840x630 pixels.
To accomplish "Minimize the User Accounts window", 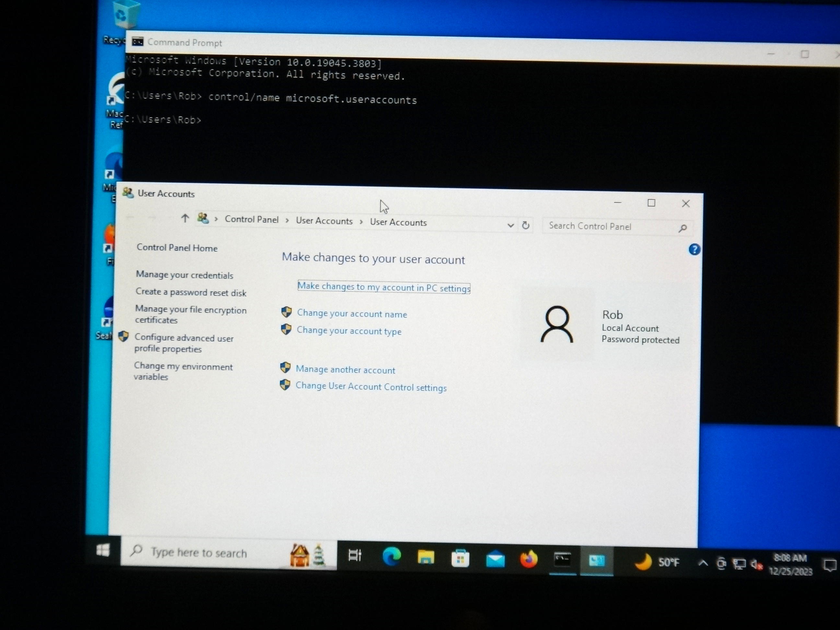I will click(x=618, y=203).
